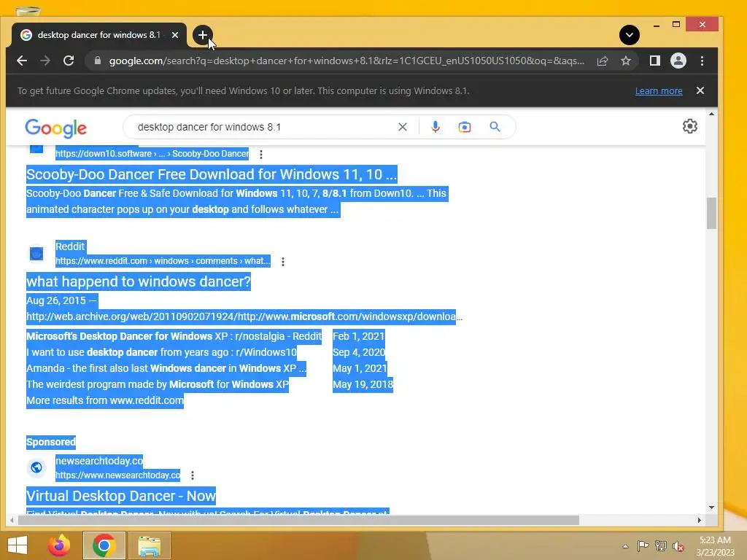Close the desktop dancer search tab
Viewport: 747px width, 560px height.
[x=175, y=35]
